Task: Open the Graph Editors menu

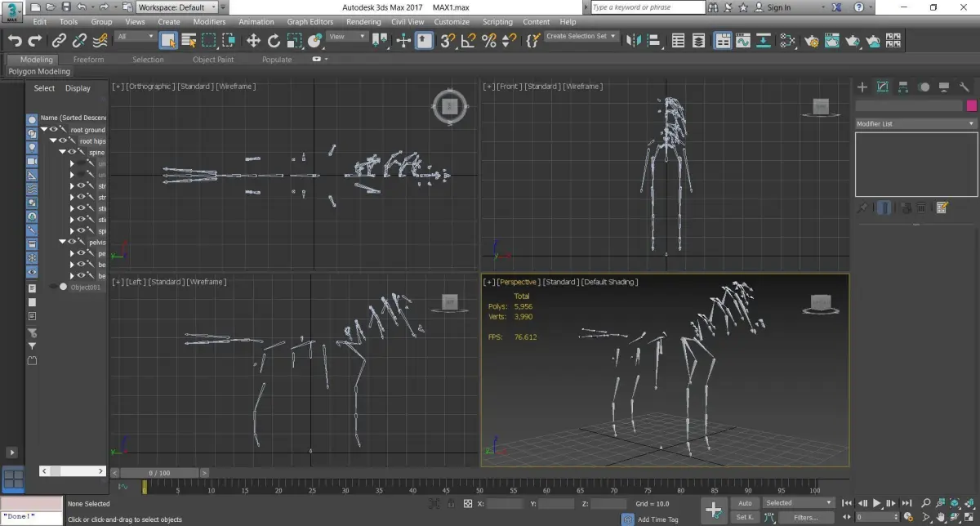Action: [x=310, y=22]
